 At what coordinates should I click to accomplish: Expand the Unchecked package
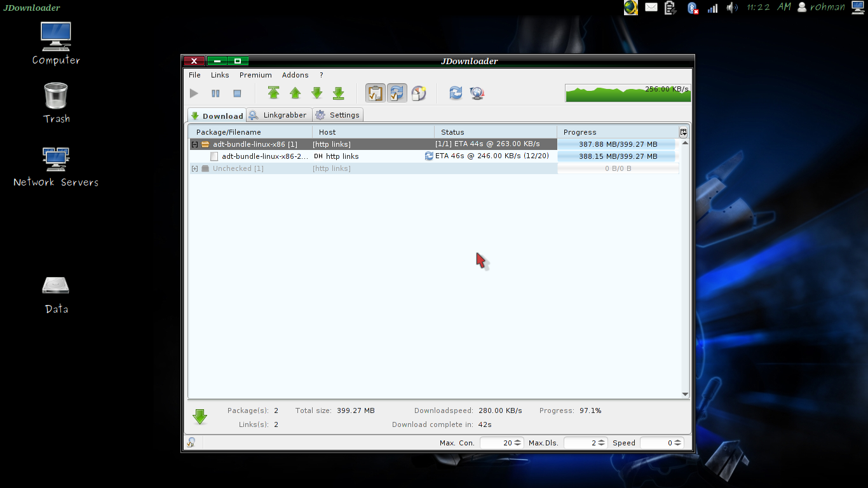(x=195, y=168)
